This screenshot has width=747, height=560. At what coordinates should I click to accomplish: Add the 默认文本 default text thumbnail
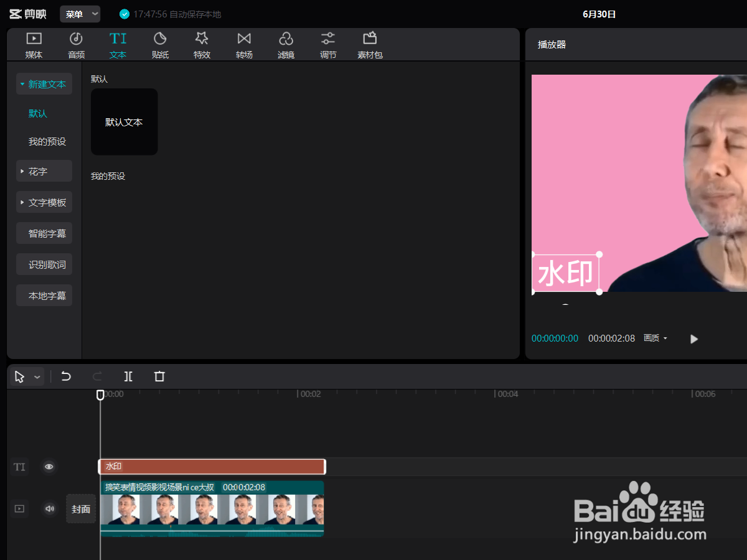click(124, 122)
